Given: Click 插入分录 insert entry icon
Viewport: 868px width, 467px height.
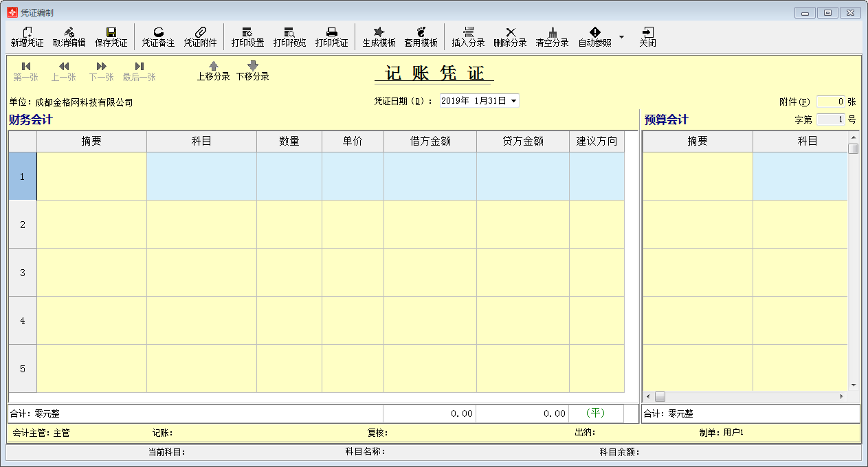Looking at the screenshot, I should point(468,32).
